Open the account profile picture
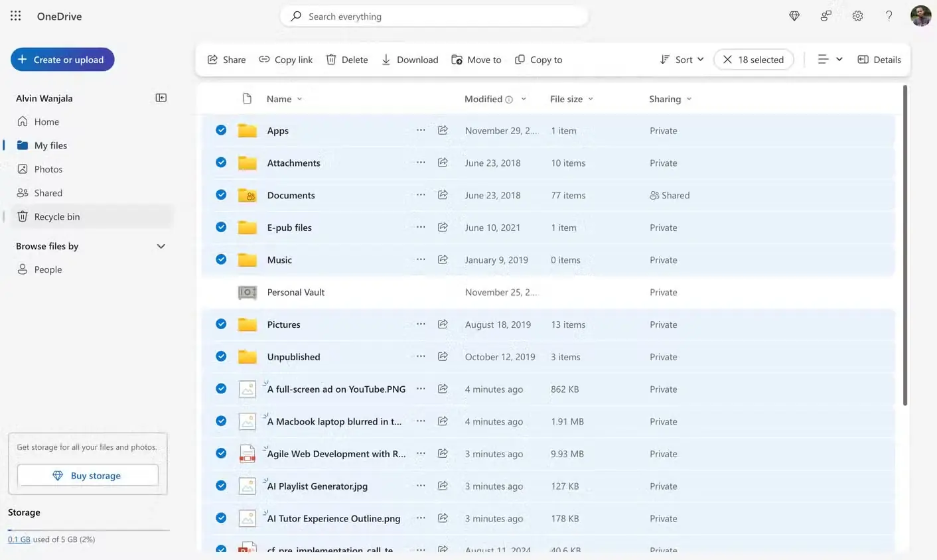 pyautogui.click(x=920, y=16)
